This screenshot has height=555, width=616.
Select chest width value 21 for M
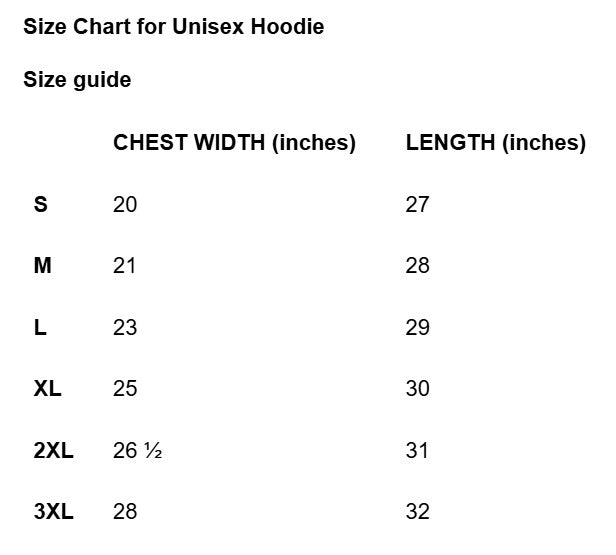[124, 266]
